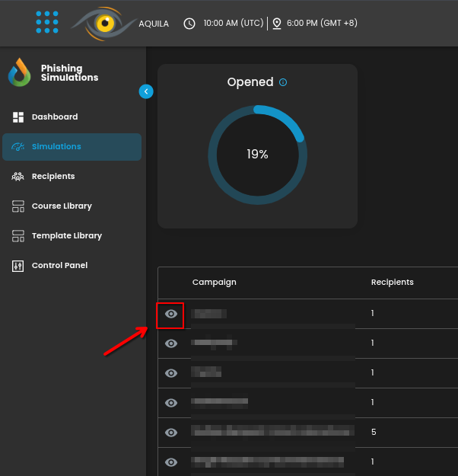
Task: View the first campaign via eye icon
Action: 171,314
